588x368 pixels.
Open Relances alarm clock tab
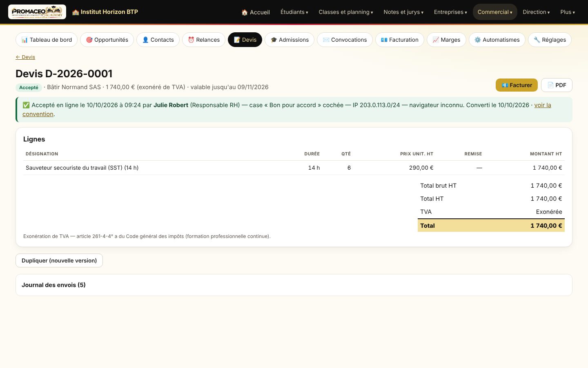(204, 40)
